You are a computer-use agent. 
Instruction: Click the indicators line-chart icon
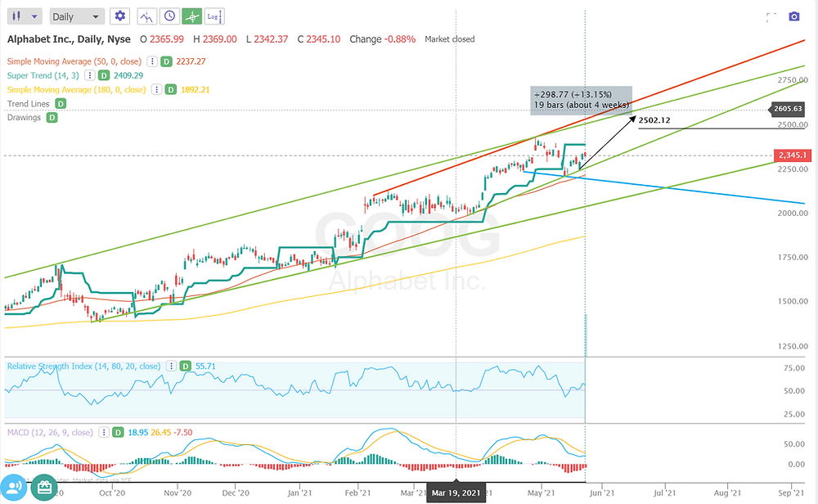click(146, 16)
